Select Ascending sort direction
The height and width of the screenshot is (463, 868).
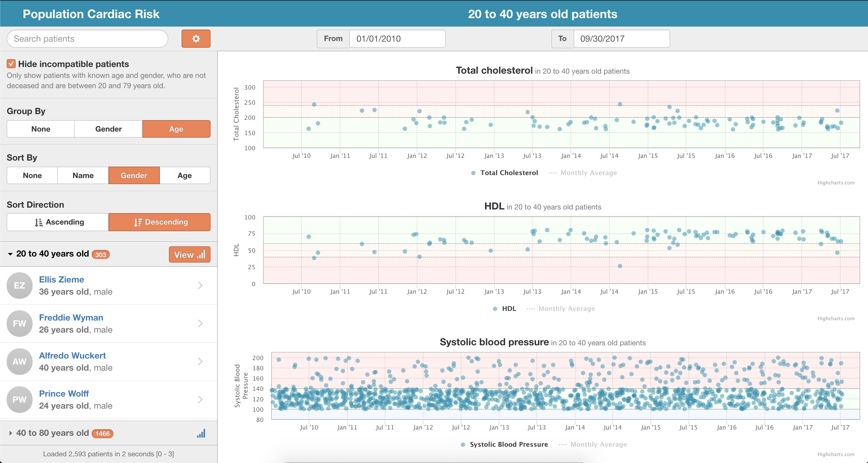coord(58,222)
